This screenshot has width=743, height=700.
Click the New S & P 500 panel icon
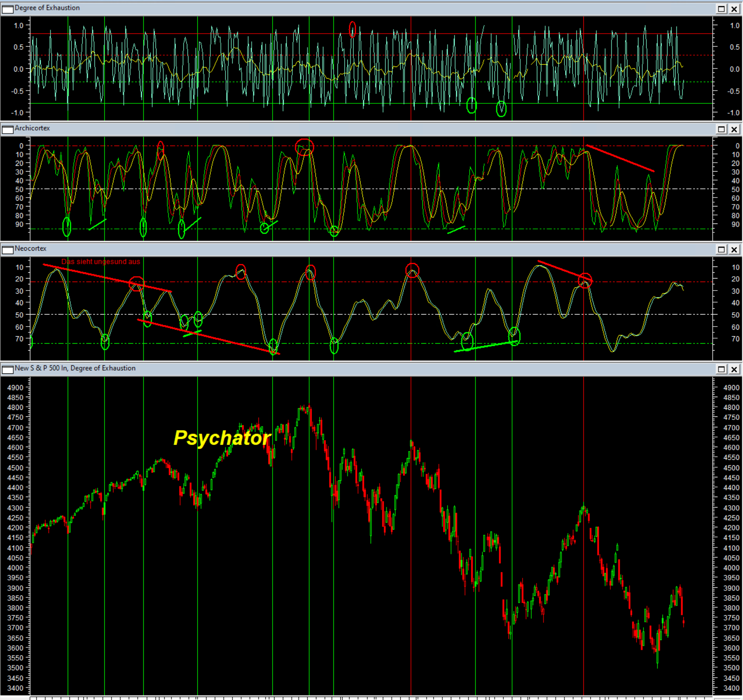(7, 370)
